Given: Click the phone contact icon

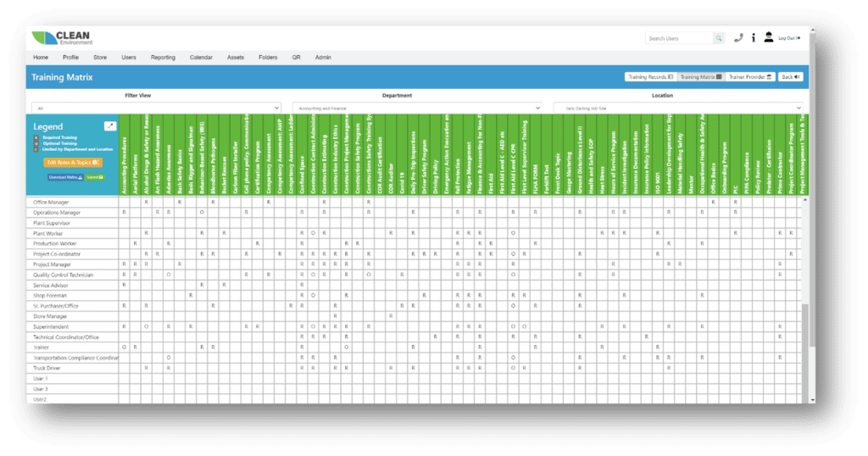Looking at the screenshot, I should [x=738, y=38].
